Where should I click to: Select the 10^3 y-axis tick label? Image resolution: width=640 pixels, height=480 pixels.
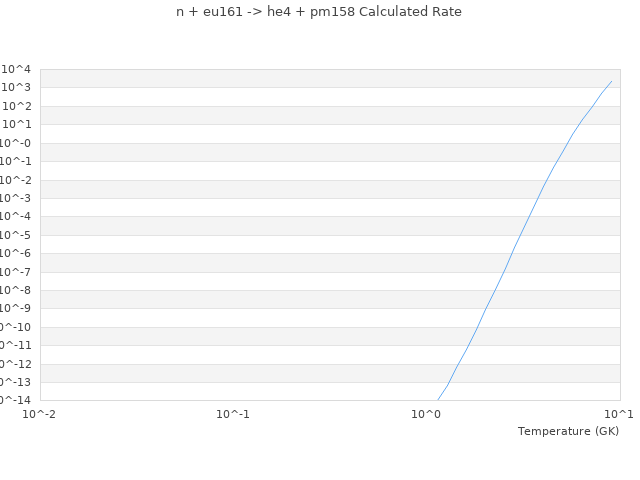17,88
